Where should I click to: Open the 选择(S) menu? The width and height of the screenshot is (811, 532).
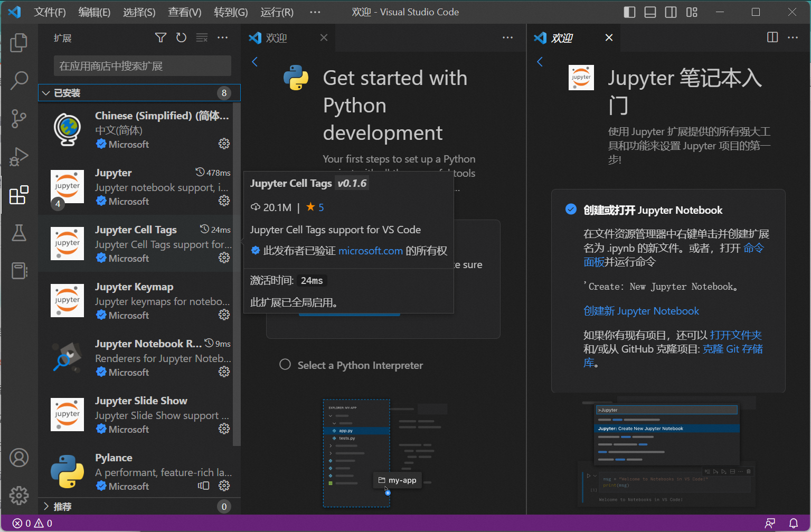[x=139, y=12]
